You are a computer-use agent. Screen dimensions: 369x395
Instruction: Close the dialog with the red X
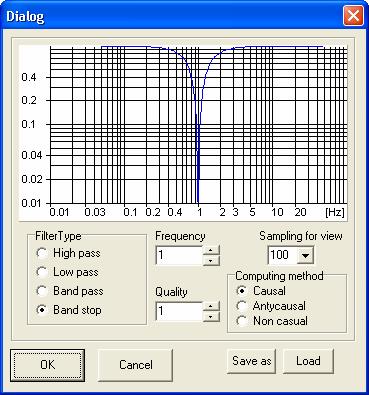353,16
